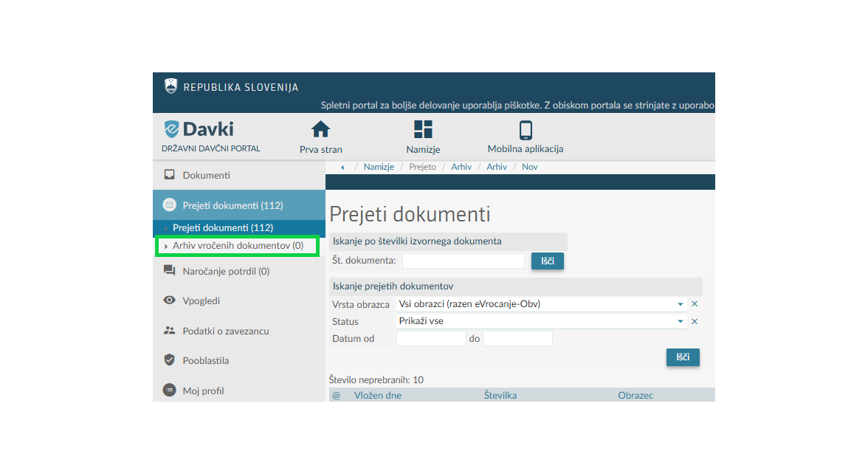Click the Prva stran label
868x474 pixels.
click(x=320, y=149)
